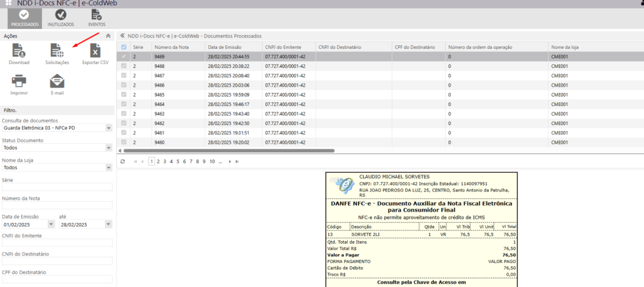
Task: Go to the next page arrow in pager
Action: [x=230, y=161]
